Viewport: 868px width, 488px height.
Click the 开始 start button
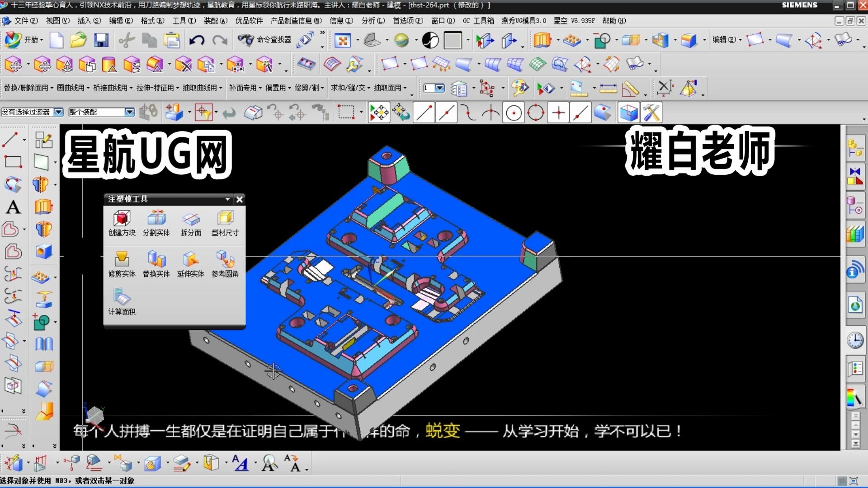pyautogui.click(x=24, y=40)
